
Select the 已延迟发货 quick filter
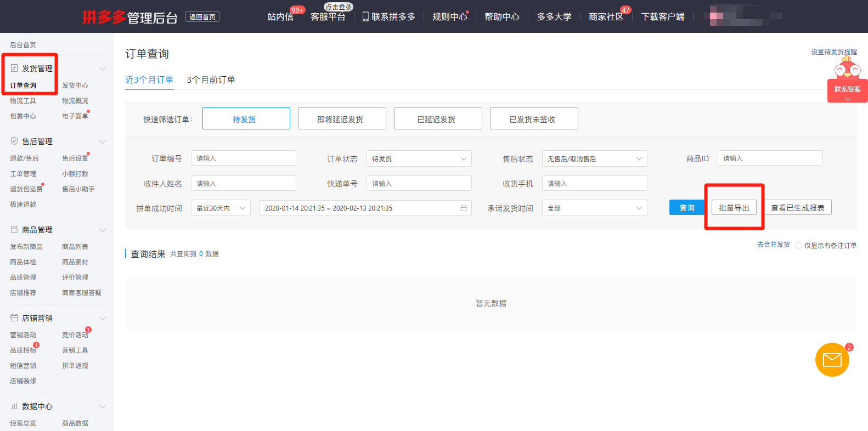tap(438, 118)
